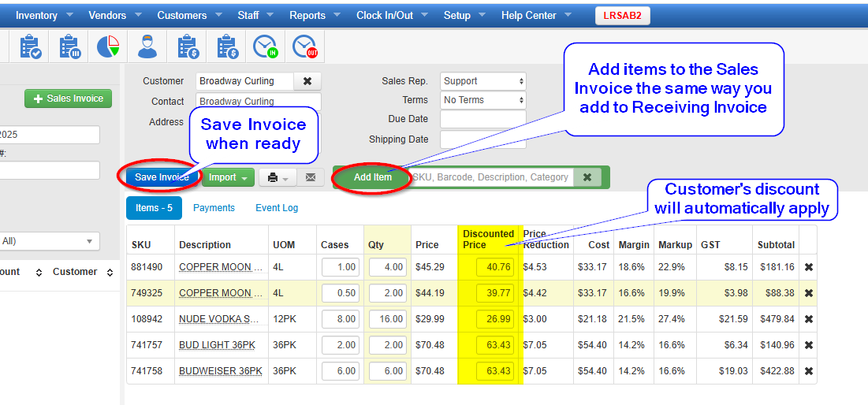Click the email invoice envelope icon

[x=311, y=177]
